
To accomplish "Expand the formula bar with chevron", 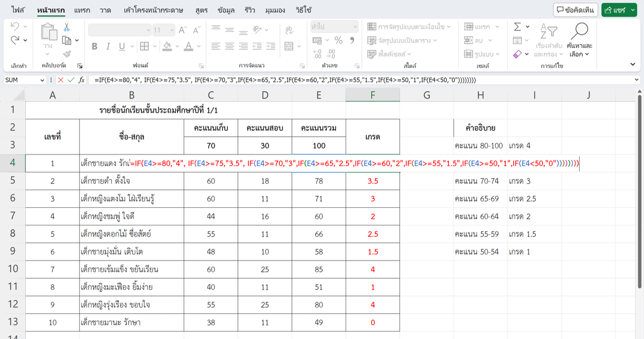I will pos(636,80).
